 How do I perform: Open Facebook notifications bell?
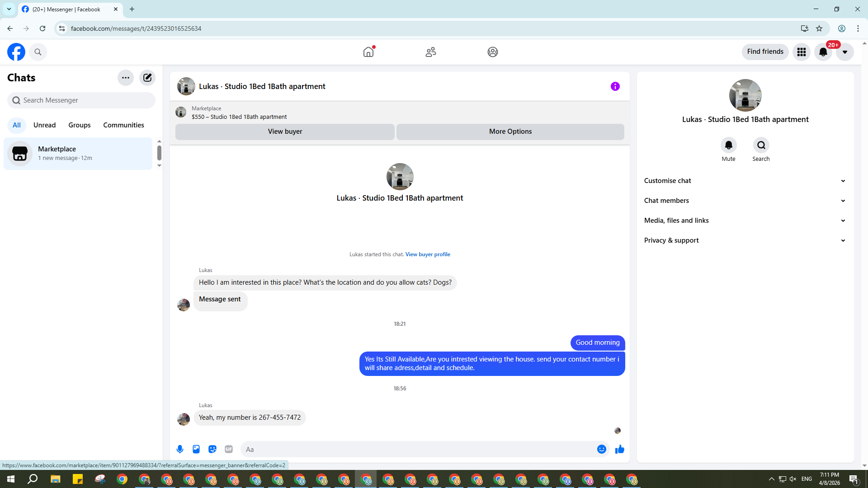[x=823, y=52]
